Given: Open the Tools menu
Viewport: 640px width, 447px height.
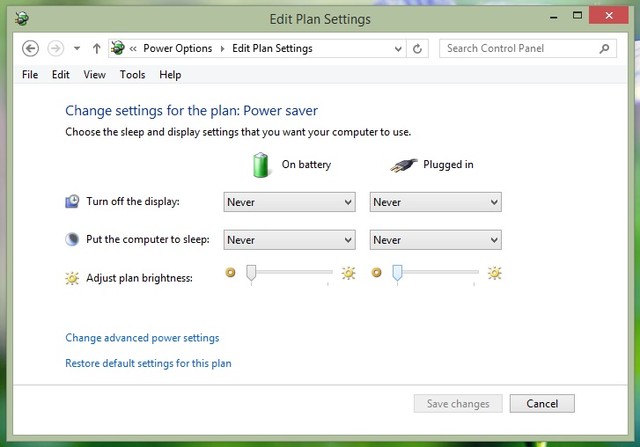Looking at the screenshot, I should [132, 75].
